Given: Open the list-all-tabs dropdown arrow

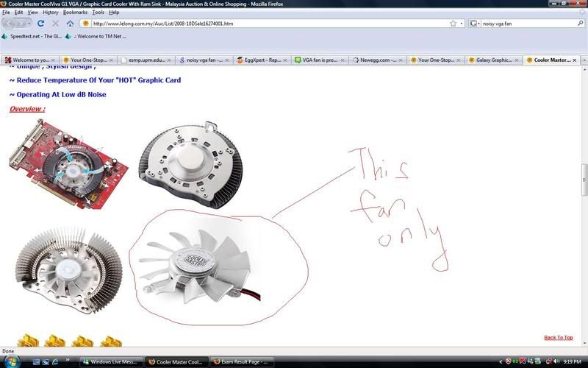Looking at the screenshot, I should tap(584, 60).
